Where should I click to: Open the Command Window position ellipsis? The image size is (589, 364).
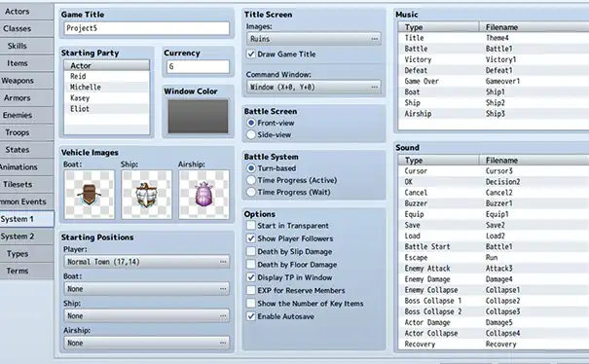pyautogui.click(x=374, y=87)
